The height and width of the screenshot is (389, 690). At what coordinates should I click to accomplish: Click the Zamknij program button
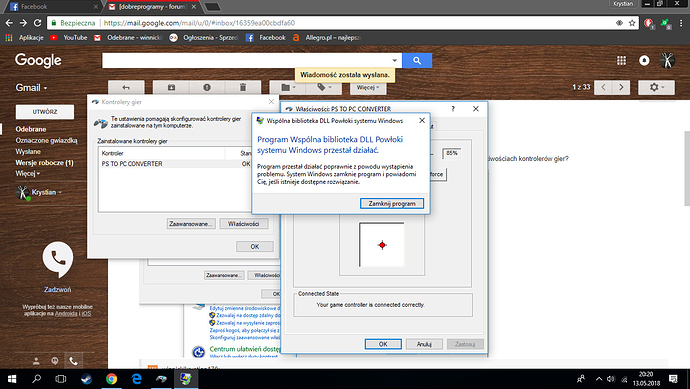(392, 204)
